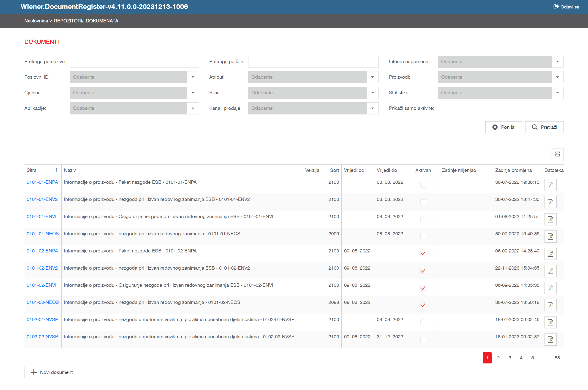The height and width of the screenshot is (390, 588).
Task: Toggle Aktivan checkbox for 0101-01-ENVI
Action: (x=423, y=219)
